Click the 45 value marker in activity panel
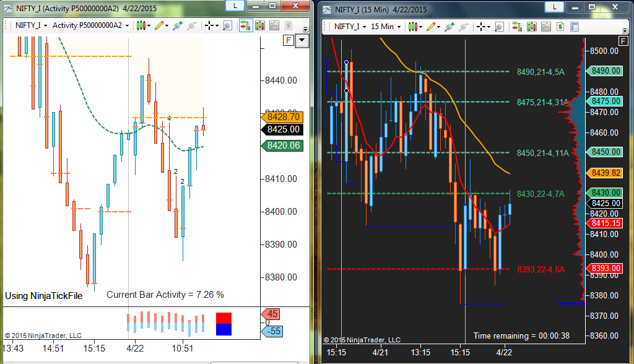Viewport: 634px width, 364px height. pyautogui.click(x=271, y=314)
